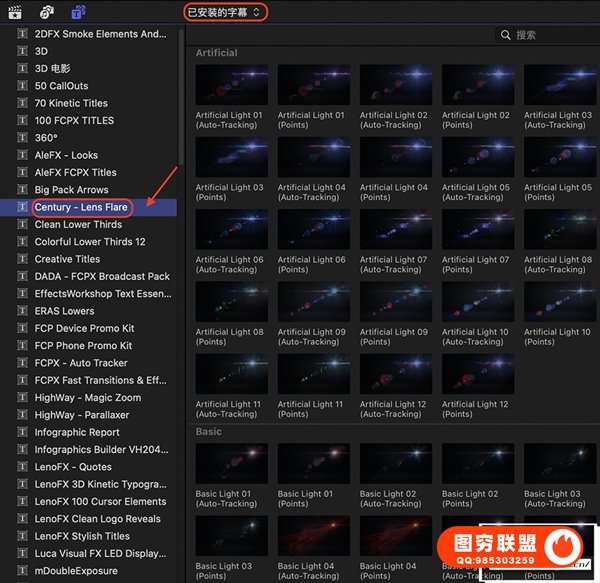Select Artificial Light 01 (Auto-Tracking) thumbnail
This screenshot has height=583, width=600.
[x=231, y=86]
